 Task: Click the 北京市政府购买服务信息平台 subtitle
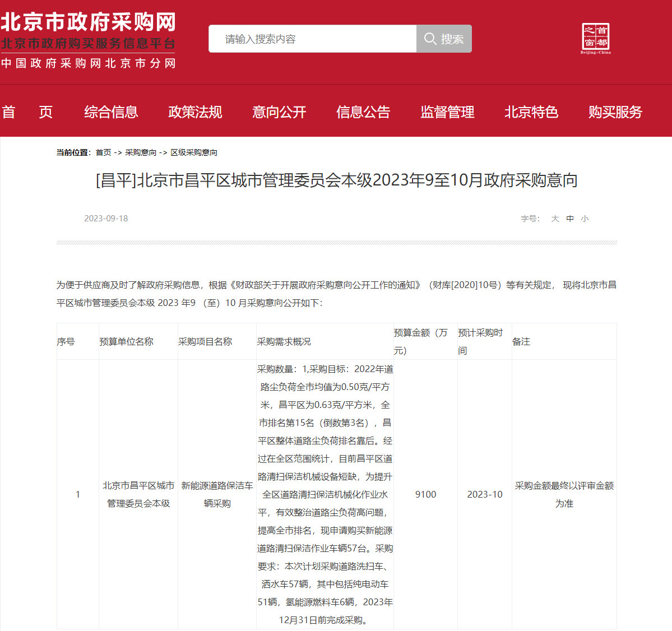coord(89,43)
